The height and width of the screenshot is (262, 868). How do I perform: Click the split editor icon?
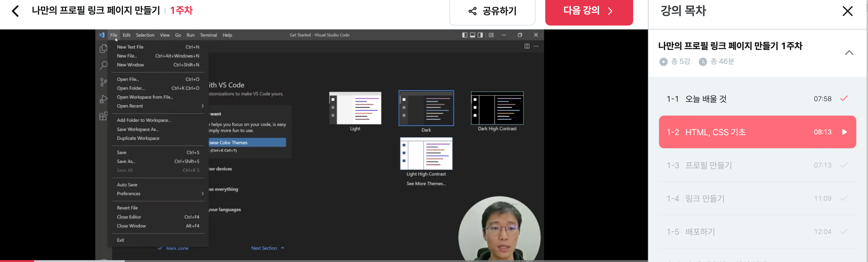(527, 46)
